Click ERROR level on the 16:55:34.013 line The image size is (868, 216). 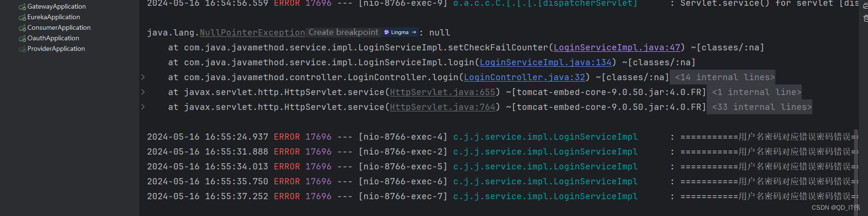point(287,167)
